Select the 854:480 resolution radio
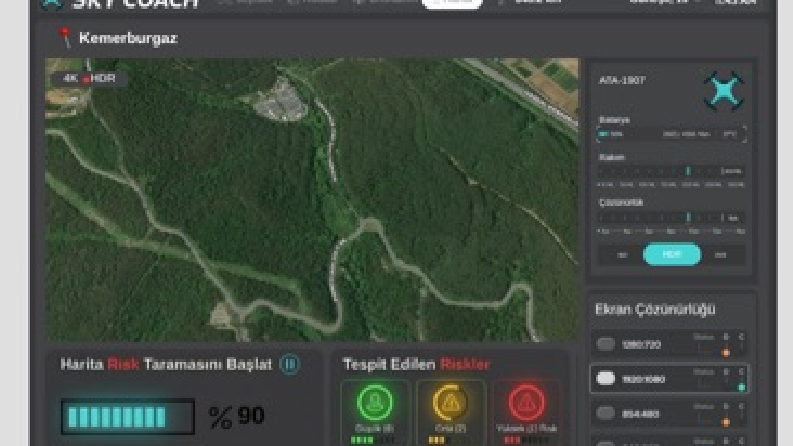The width and height of the screenshot is (793, 446). pos(605,413)
